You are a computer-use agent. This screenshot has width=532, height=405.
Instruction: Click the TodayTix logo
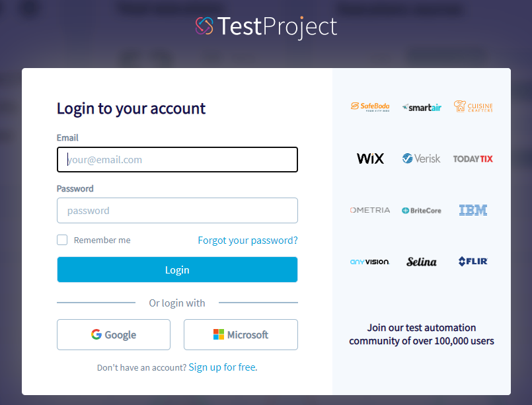coord(473,159)
